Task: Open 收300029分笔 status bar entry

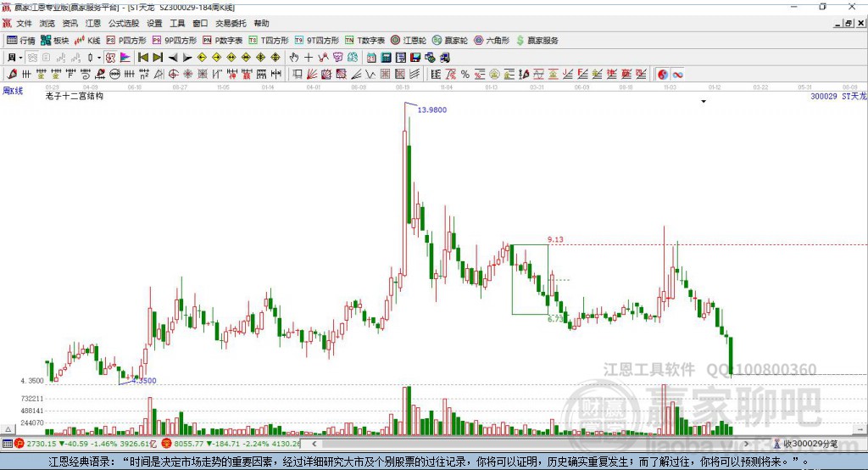Action: tap(805, 444)
